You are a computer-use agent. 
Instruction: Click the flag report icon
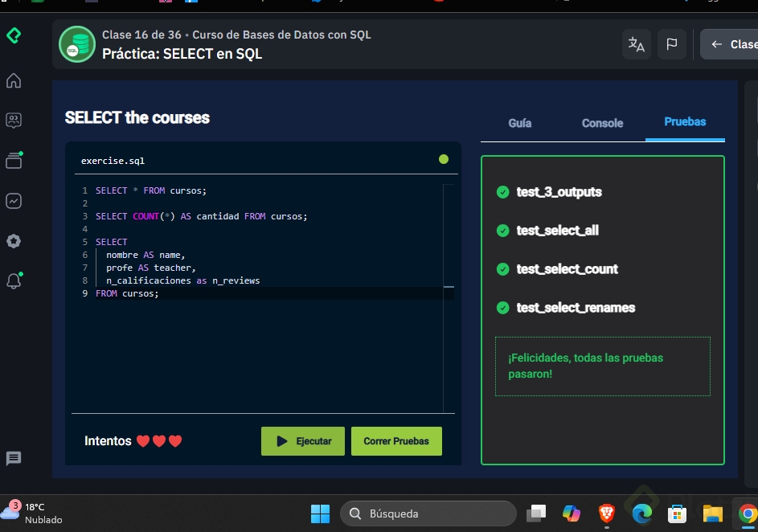tap(672, 44)
